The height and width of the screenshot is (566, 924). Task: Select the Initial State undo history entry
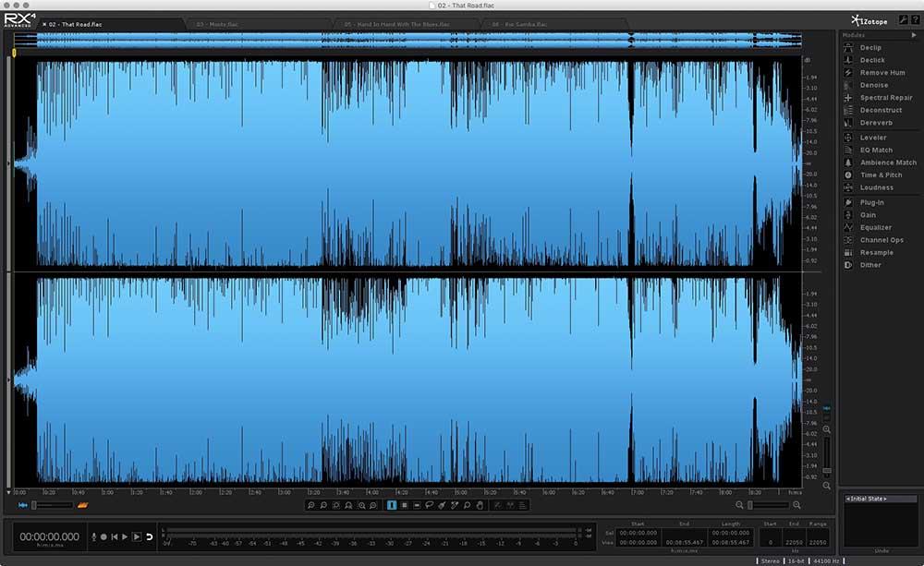click(x=881, y=499)
